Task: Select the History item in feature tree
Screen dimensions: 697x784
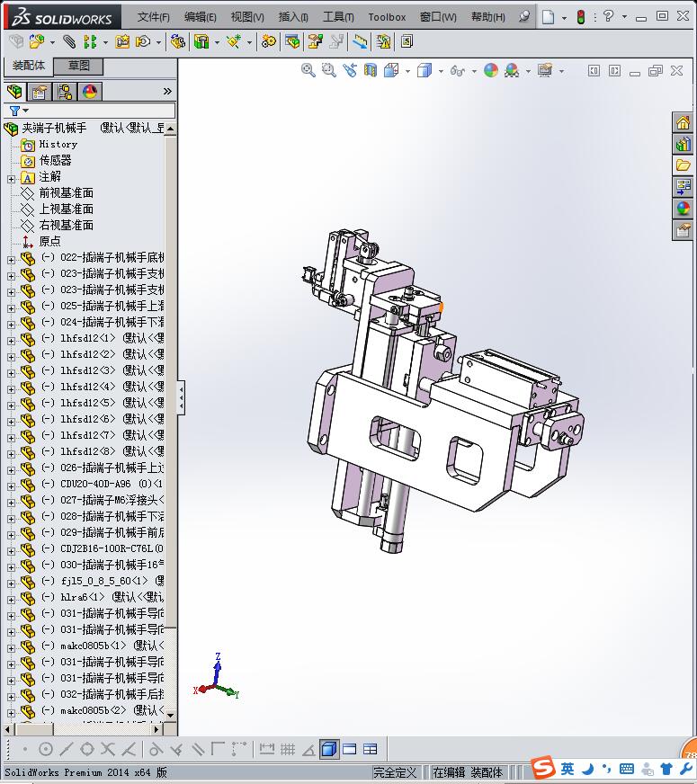Action: pos(58,145)
